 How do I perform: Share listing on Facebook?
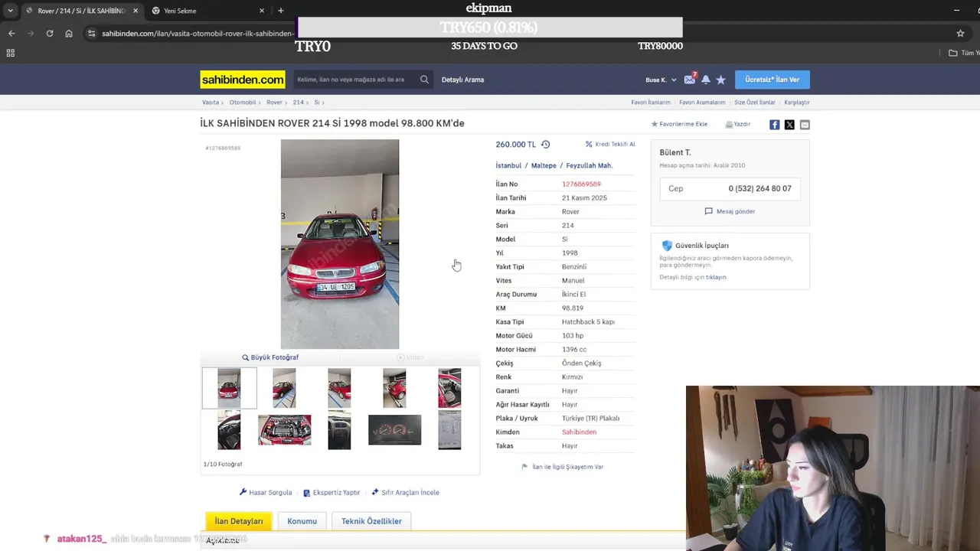pos(775,125)
